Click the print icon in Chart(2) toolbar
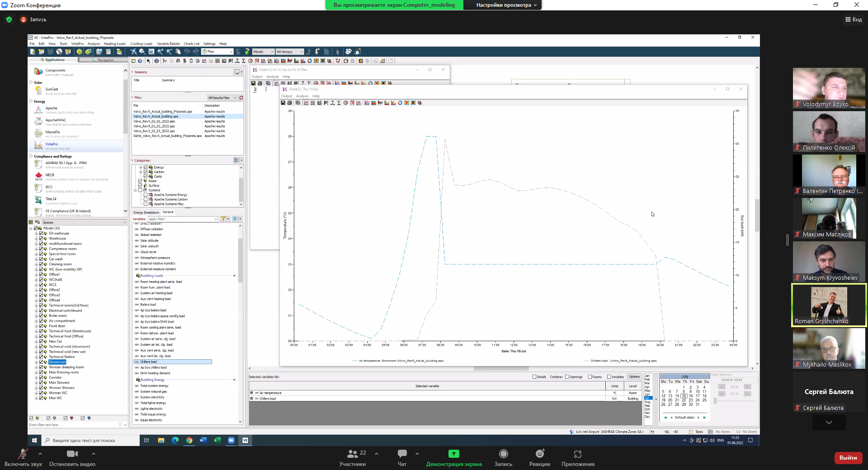Image resolution: width=868 pixels, height=470 pixels. coord(290,103)
